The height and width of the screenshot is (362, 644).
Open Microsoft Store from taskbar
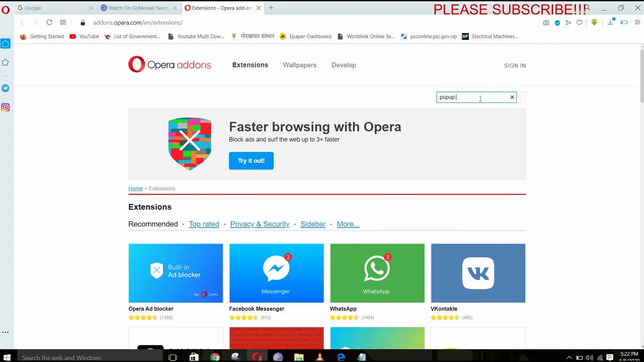click(x=194, y=357)
